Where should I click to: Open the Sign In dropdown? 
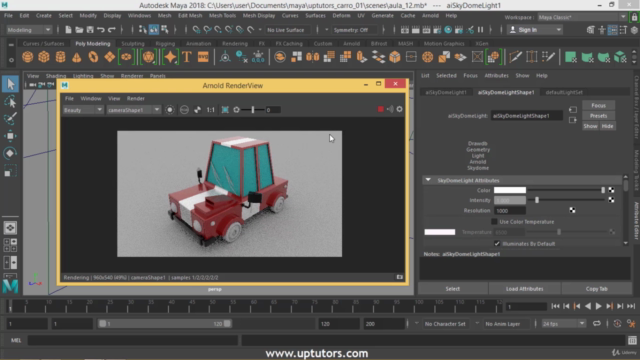pos(535,30)
